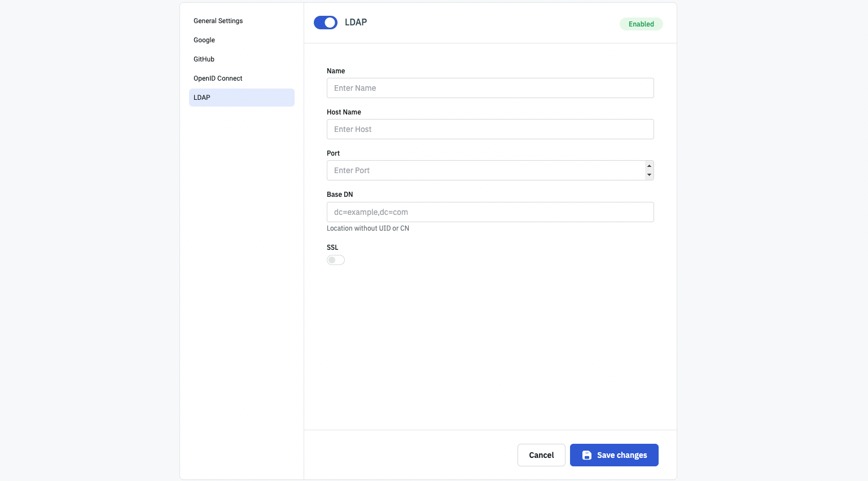Focus the Enter Host text field
868x481 pixels.
click(x=490, y=129)
